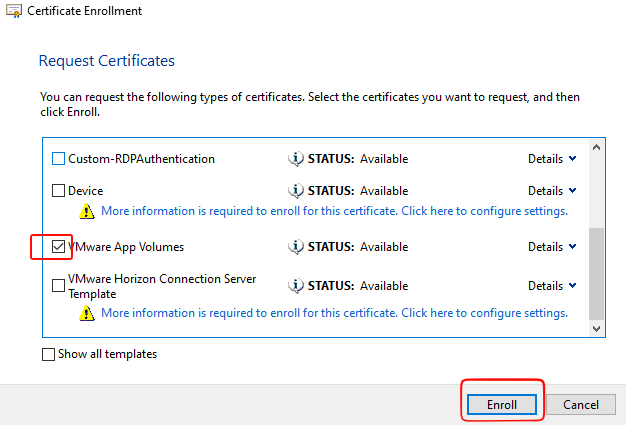The height and width of the screenshot is (426, 626).
Task: Check the Custom-RDPAuthentication checkbox
Action: coord(58,159)
